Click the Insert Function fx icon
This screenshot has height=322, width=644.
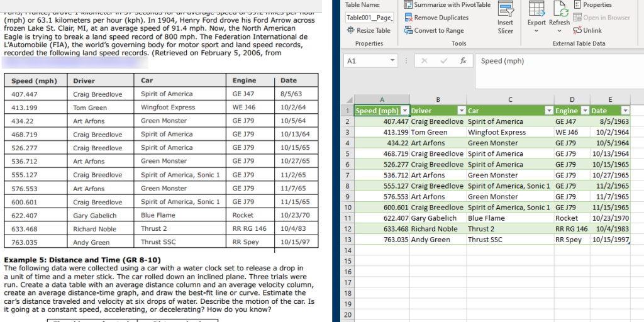[x=463, y=61]
